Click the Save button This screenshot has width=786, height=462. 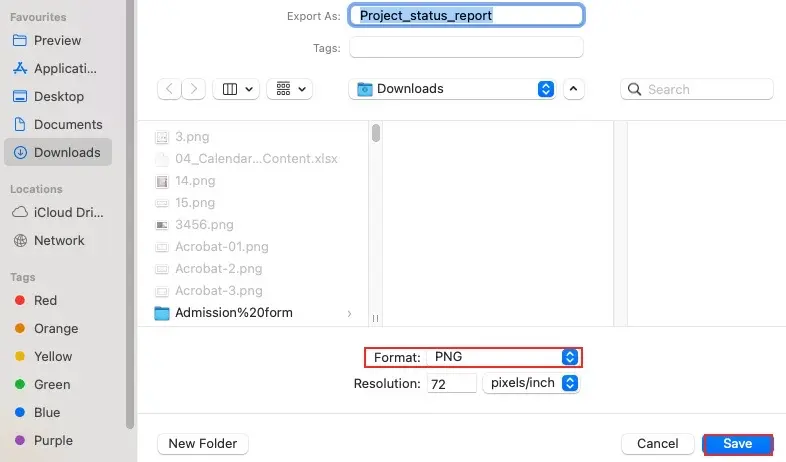click(x=737, y=444)
